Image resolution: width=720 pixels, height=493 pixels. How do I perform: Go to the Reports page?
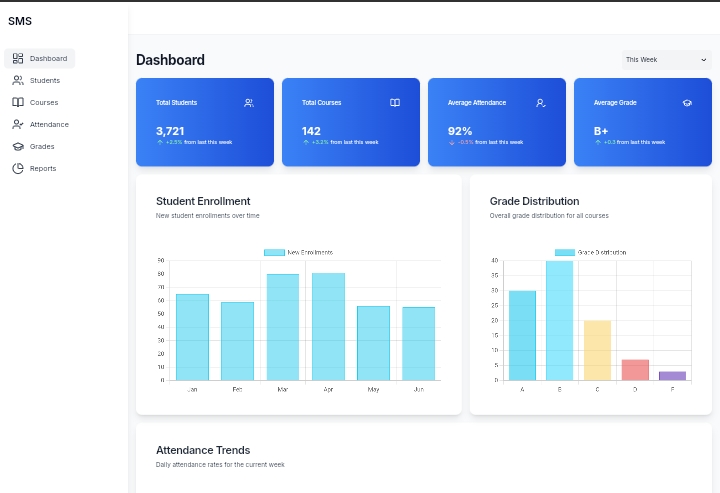[x=42, y=168]
